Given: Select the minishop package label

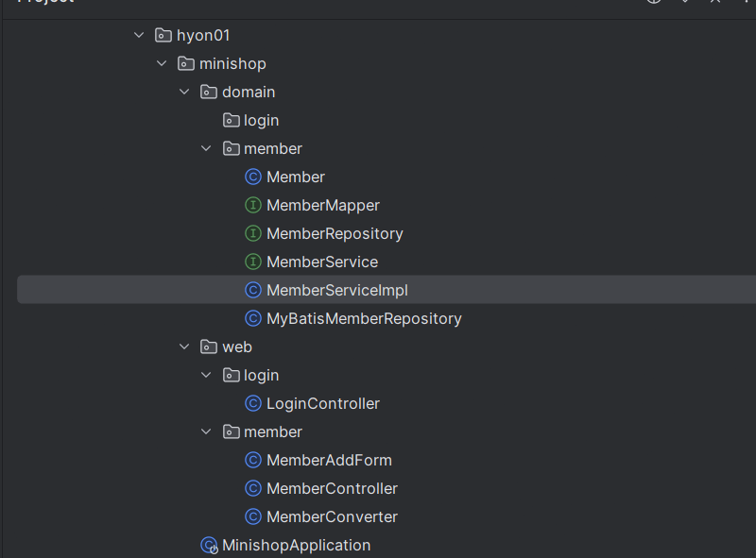Looking at the screenshot, I should pos(232,64).
